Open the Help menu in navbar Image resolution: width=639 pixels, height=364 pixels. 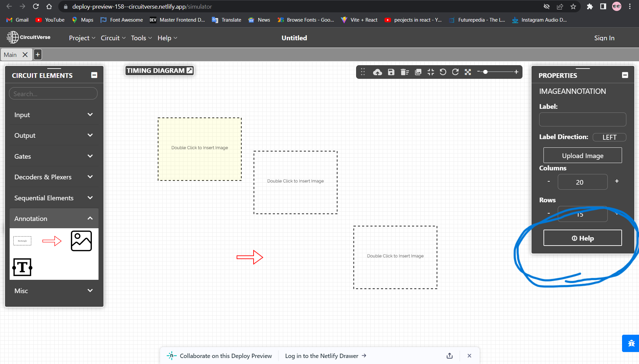coord(167,38)
